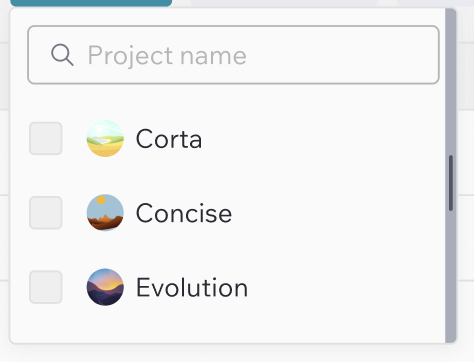Image resolution: width=474 pixels, height=362 pixels.
Task: Click the teal bar above the dropdown
Action: tap(91, 3)
